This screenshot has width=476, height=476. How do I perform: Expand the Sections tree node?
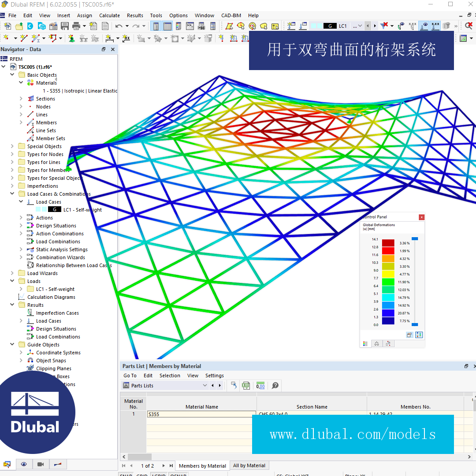pyautogui.click(x=21, y=98)
